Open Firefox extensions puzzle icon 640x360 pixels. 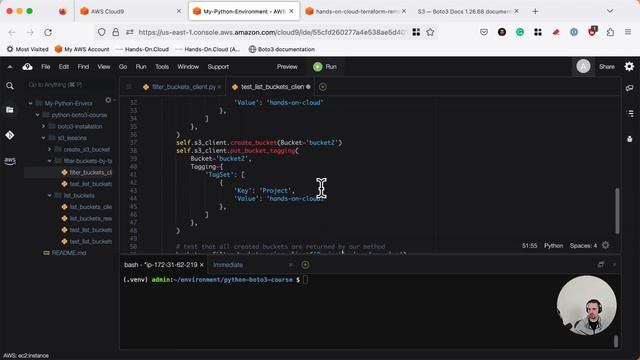610,32
